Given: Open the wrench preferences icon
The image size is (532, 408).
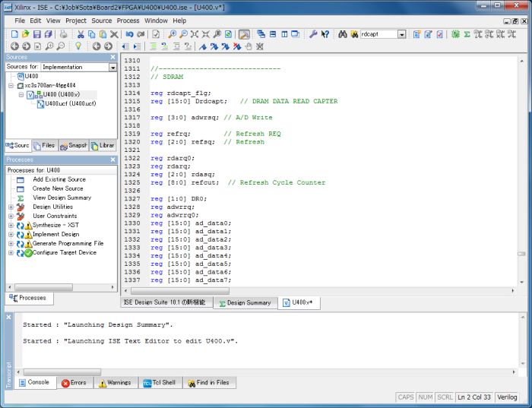Looking at the screenshot, I should 313,34.
